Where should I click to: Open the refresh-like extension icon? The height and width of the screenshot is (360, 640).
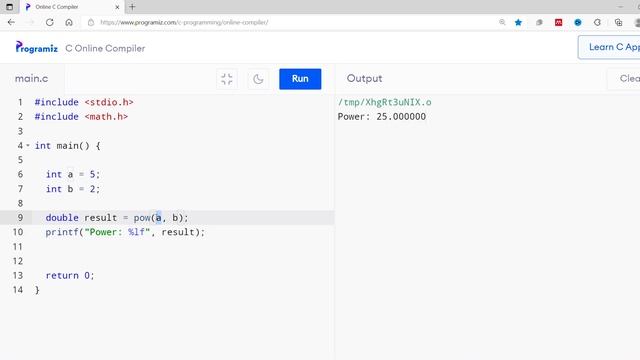click(x=597, y=22)
